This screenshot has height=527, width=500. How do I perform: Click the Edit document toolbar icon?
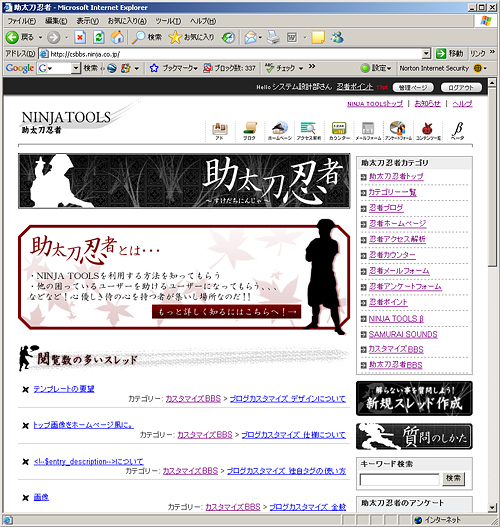[x=292, y=37]
